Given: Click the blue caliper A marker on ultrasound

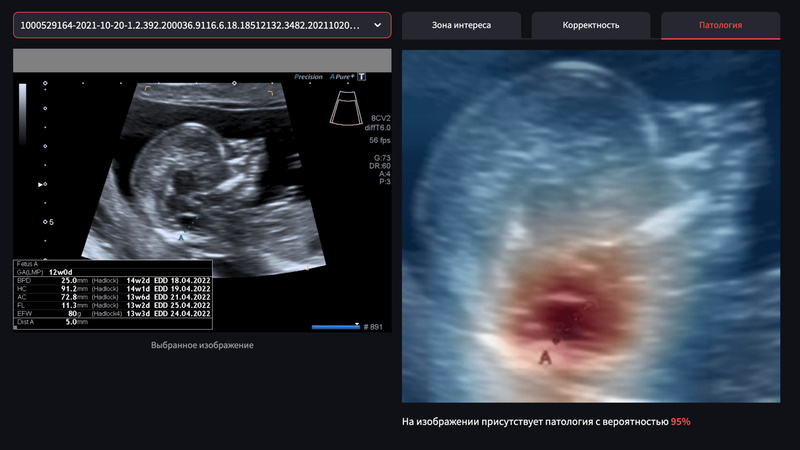Looking at the screenshot, I should pyautogui.click(x=181, y=238).
